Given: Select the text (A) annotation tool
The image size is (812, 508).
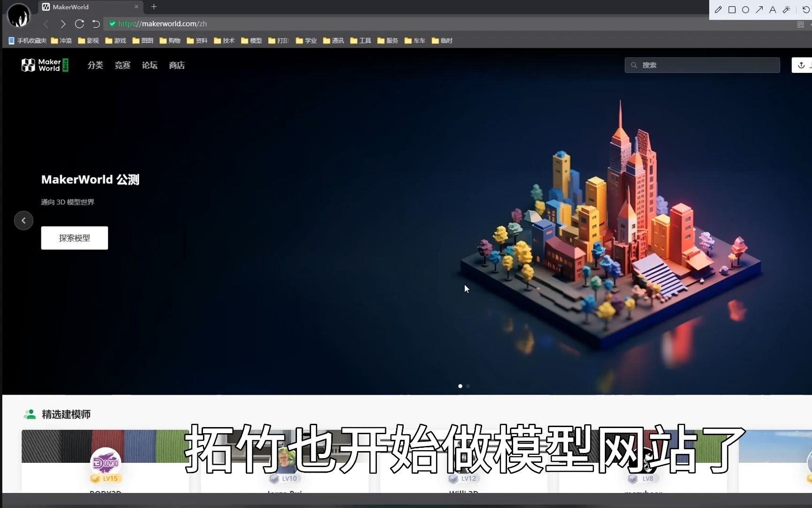Looking at the screenshot, I should pos(773,9).
